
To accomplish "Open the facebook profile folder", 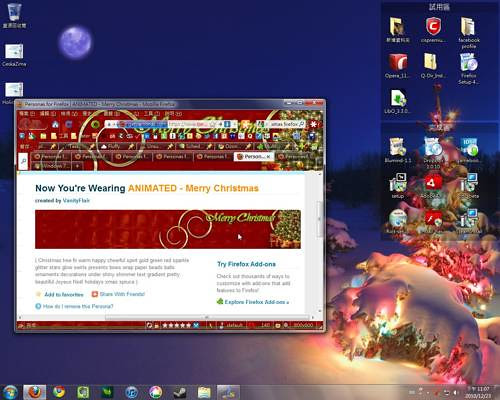I will point(468,32).
